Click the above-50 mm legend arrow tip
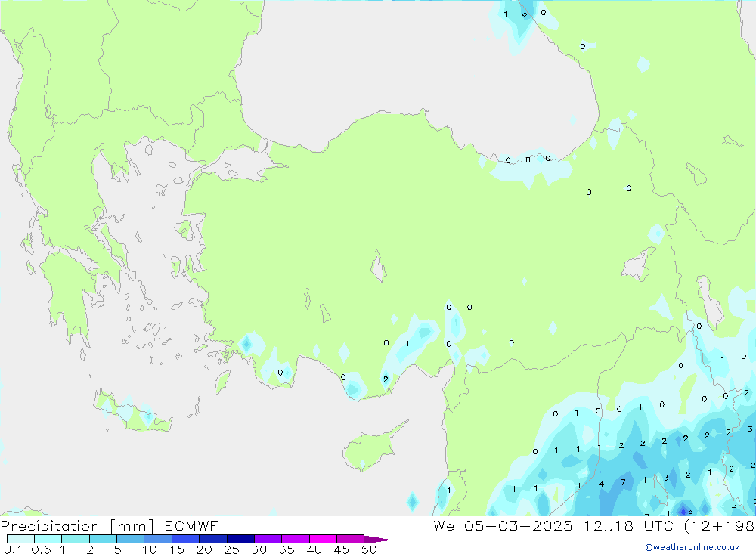 [377, 539]
